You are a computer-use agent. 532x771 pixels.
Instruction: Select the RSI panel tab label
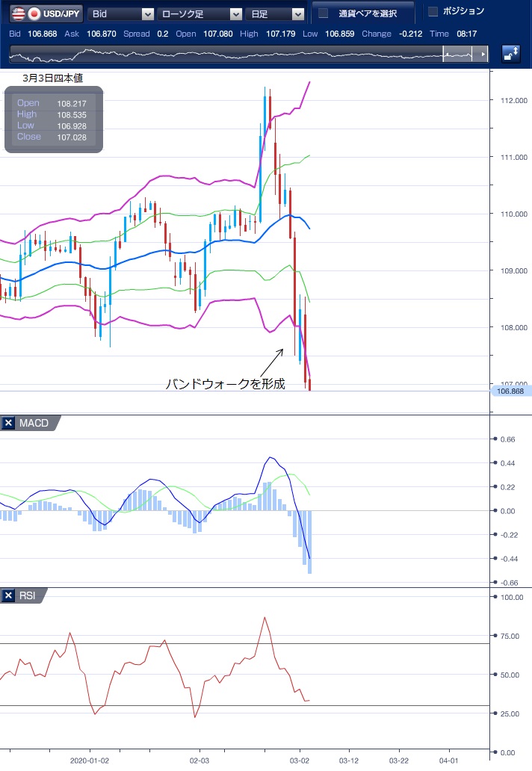[28, 595]
